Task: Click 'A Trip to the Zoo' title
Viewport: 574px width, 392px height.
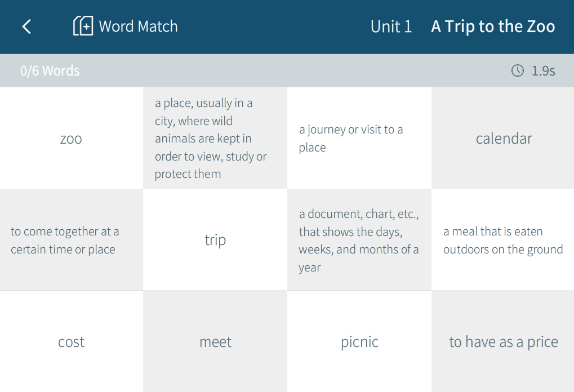Action: click(493, 26)
